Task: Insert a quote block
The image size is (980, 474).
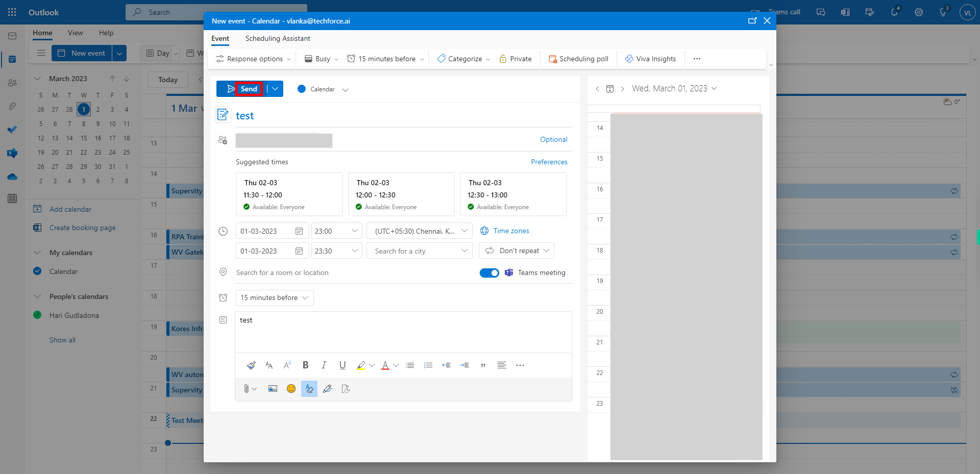Action: click(x=483, y=365)
